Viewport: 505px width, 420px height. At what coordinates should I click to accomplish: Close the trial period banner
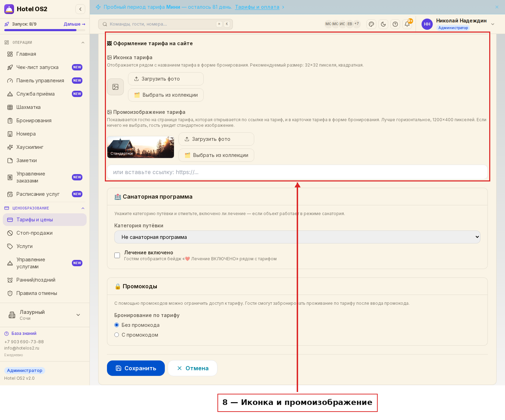[497, 7]
